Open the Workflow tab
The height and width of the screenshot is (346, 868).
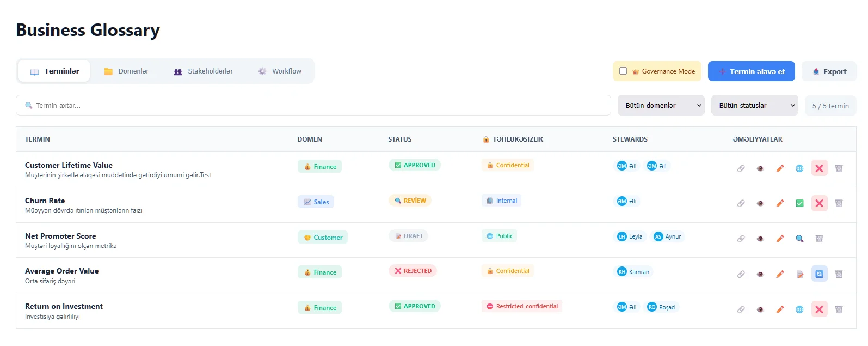click(x=280, y=71)
